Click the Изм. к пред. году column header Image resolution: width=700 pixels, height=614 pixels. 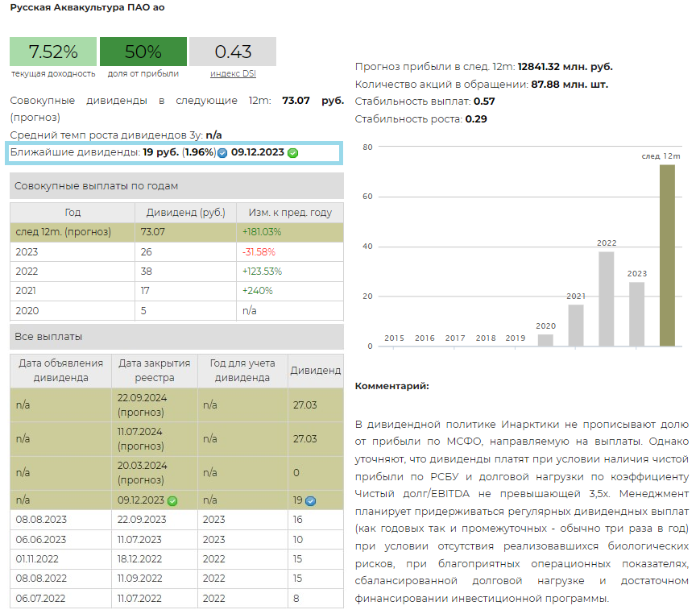[x=289, y=212]
